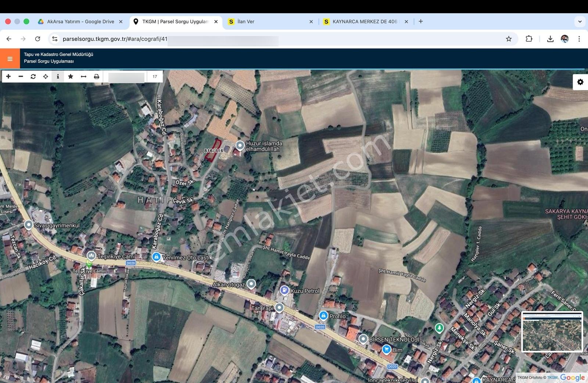Zoom in with the map plus button
Viewport: 588px width, 383px height.
click(8, 77)
